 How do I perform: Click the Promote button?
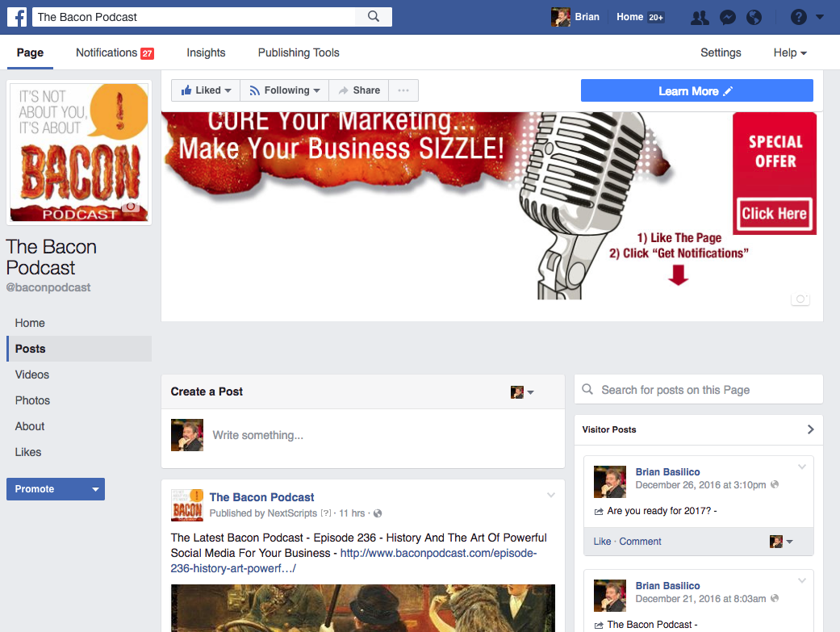[56, 489]
